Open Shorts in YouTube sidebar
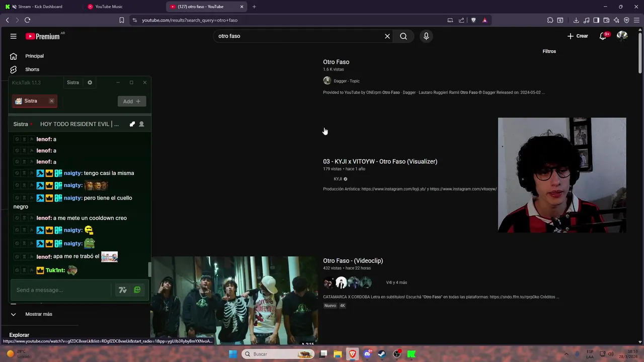Screen dimensions: 644x362 point(32,69)
